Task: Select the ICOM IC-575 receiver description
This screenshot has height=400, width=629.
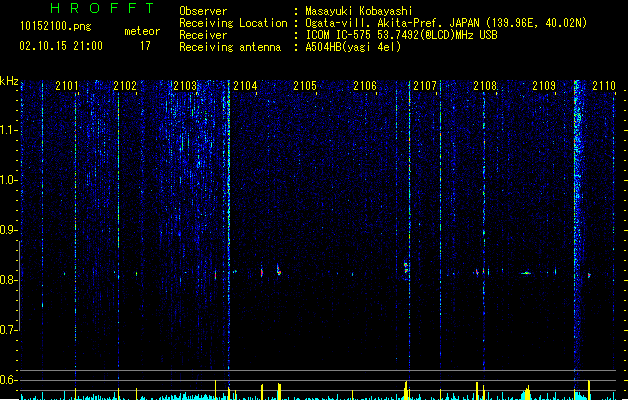Action: tap(401, 35)
